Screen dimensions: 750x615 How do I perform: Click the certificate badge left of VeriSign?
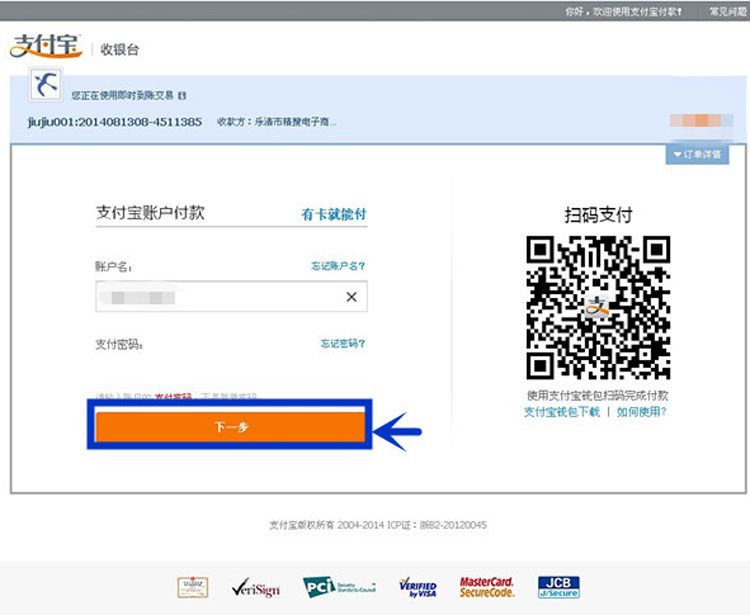[x=193, y=587]
